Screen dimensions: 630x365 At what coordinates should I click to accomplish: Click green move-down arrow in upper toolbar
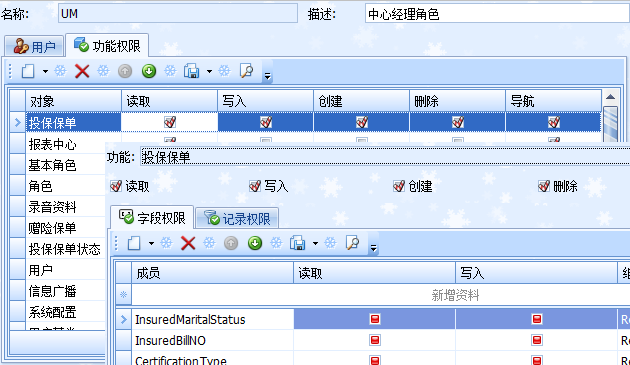tap(149, 72)
